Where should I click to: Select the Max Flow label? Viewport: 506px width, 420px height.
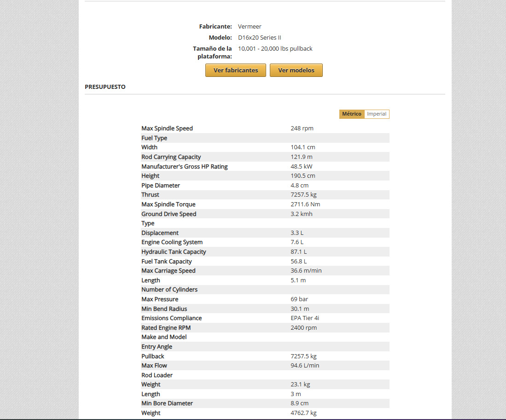click(x=154, y=366)
